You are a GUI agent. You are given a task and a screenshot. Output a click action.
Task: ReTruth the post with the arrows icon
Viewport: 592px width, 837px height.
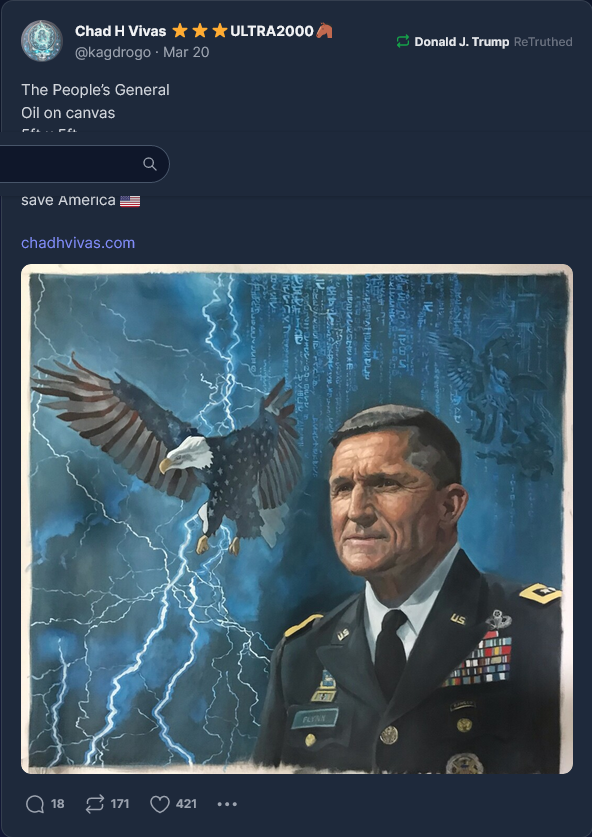tap(94, 804)
